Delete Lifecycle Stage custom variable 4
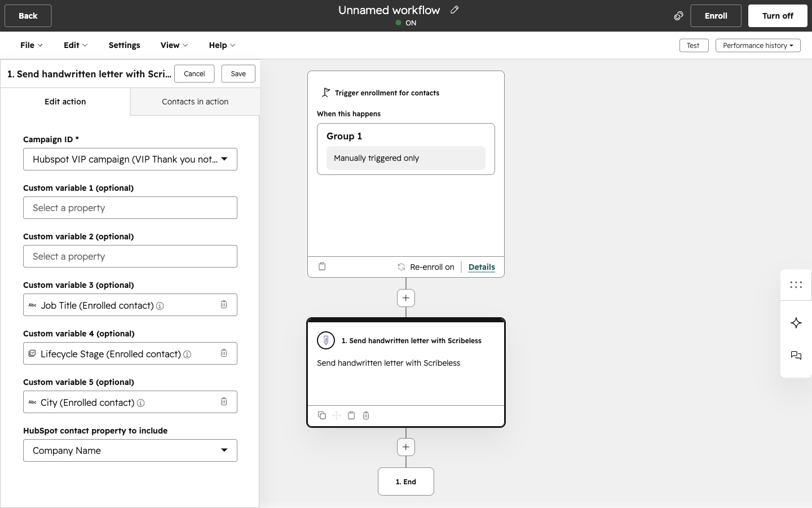The image size is (812, 508). tap(224, 353)
